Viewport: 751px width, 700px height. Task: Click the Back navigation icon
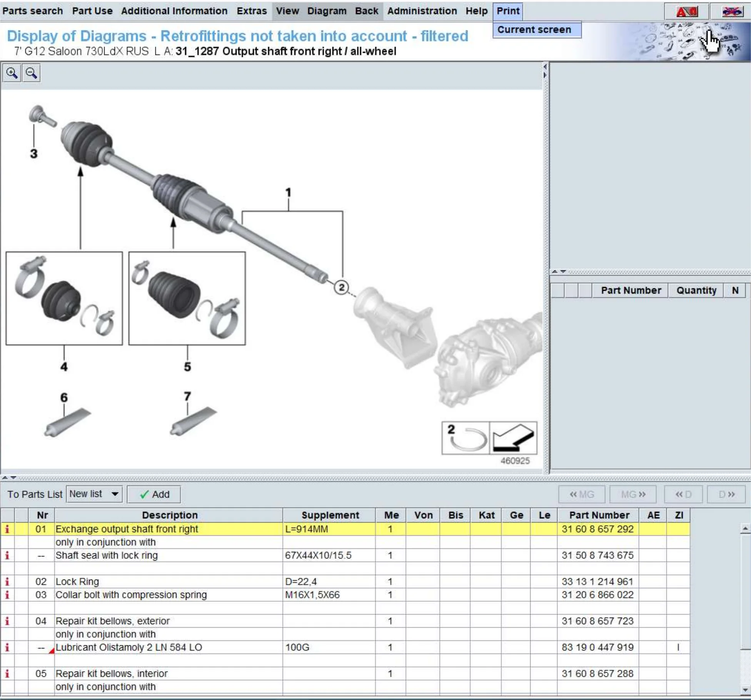[x=366, y=10]
